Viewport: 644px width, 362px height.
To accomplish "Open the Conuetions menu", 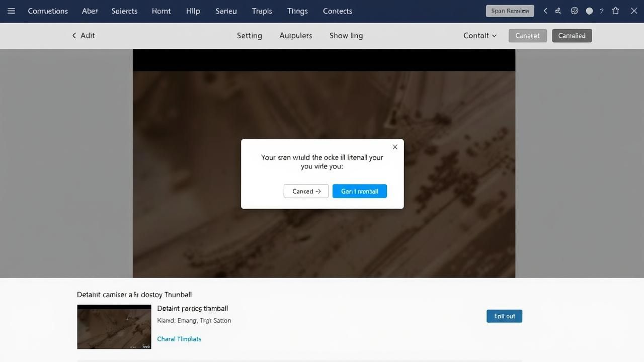I will [x=48, y=11].
